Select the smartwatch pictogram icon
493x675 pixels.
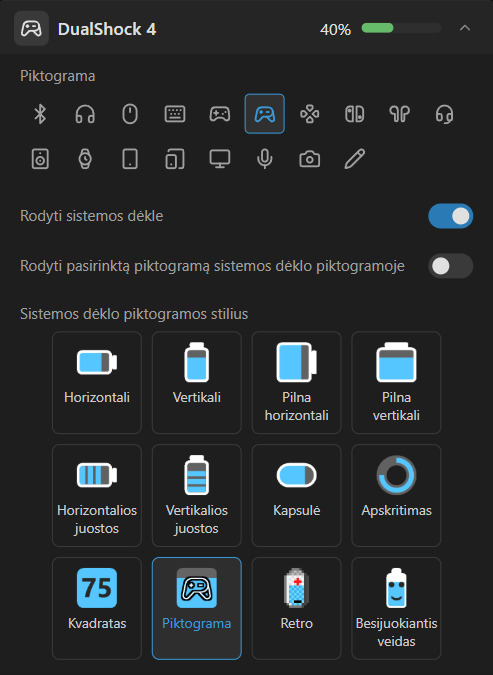85,159
